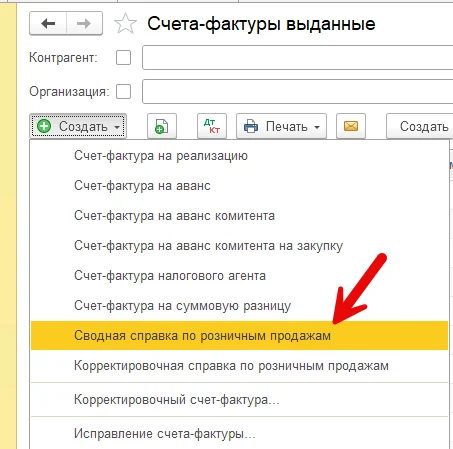
Task: Select Счет-фактура на аванс комитента
Action: pyautogui.click(x=239, y=216)
